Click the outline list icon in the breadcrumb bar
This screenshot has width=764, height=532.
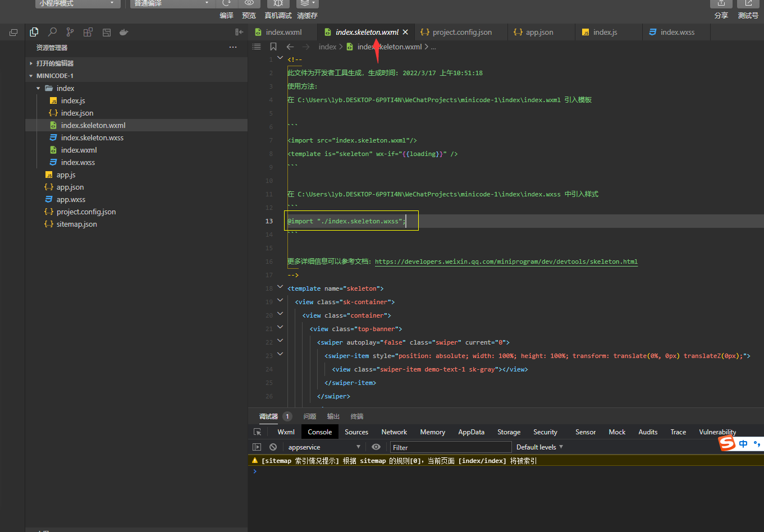257,47
